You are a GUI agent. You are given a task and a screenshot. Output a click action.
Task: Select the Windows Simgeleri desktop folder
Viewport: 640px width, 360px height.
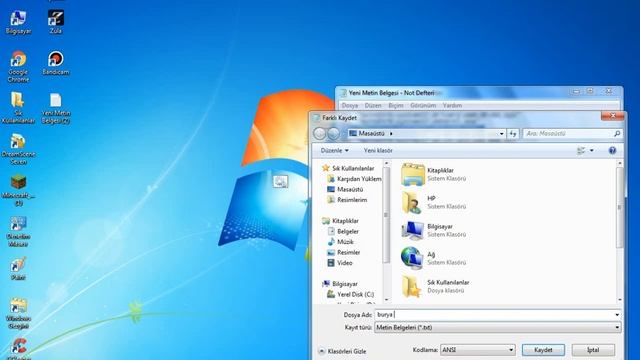[18, 313]
